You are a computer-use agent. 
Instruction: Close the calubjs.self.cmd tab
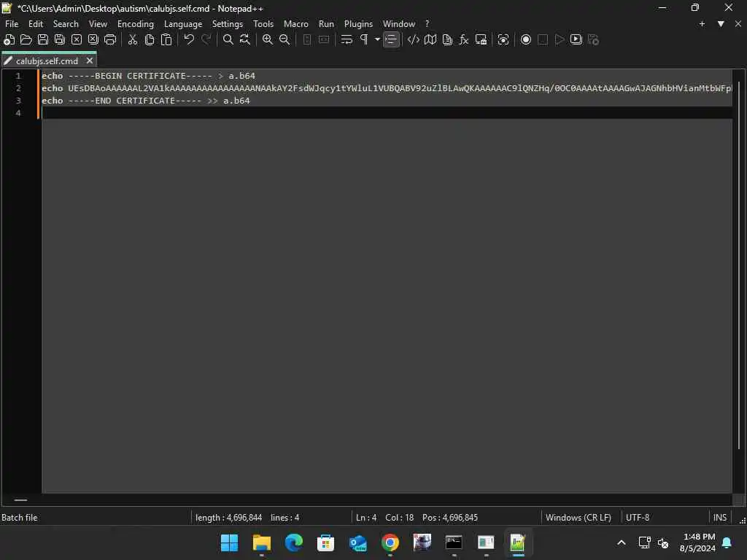[x=90, y=61]
